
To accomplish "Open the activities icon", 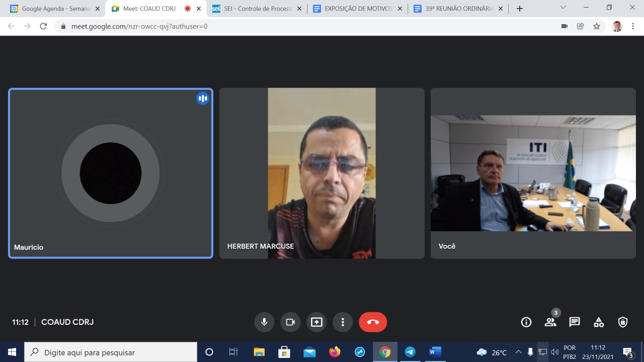I will click(x=599, y=322).
